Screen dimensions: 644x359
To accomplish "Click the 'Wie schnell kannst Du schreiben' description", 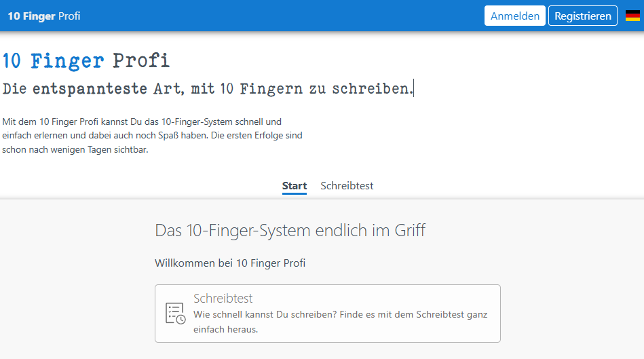I will click(x=340, y=315).
